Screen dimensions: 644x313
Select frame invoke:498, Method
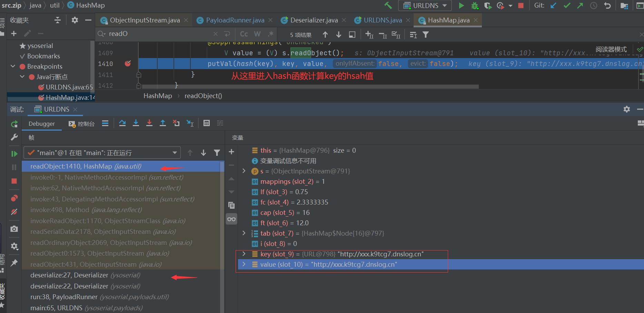pos(121,210)
